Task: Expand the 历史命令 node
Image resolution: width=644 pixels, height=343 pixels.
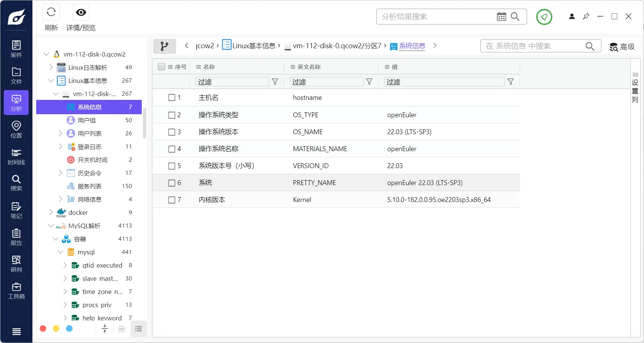Action: (60, 173)
